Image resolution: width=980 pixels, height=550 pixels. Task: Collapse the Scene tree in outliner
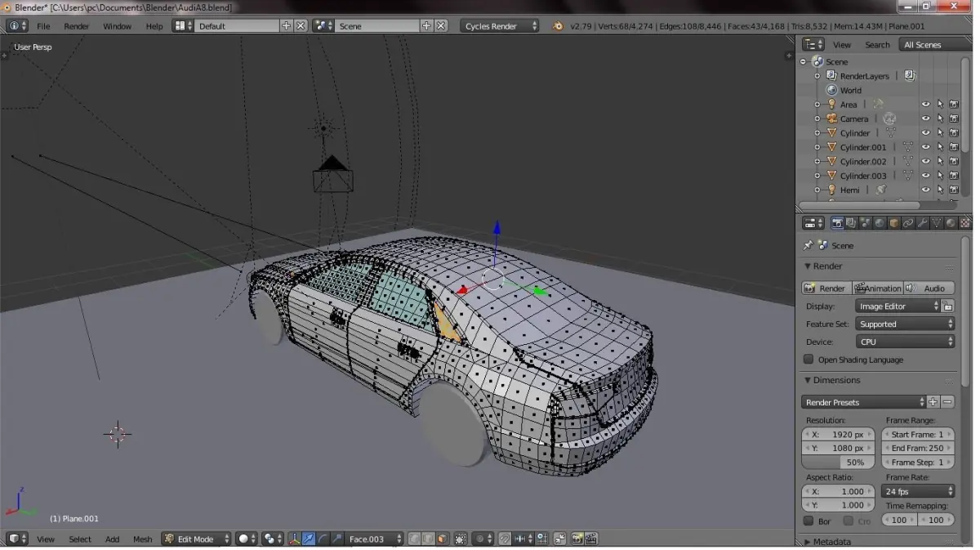click(x=803, y=62)
